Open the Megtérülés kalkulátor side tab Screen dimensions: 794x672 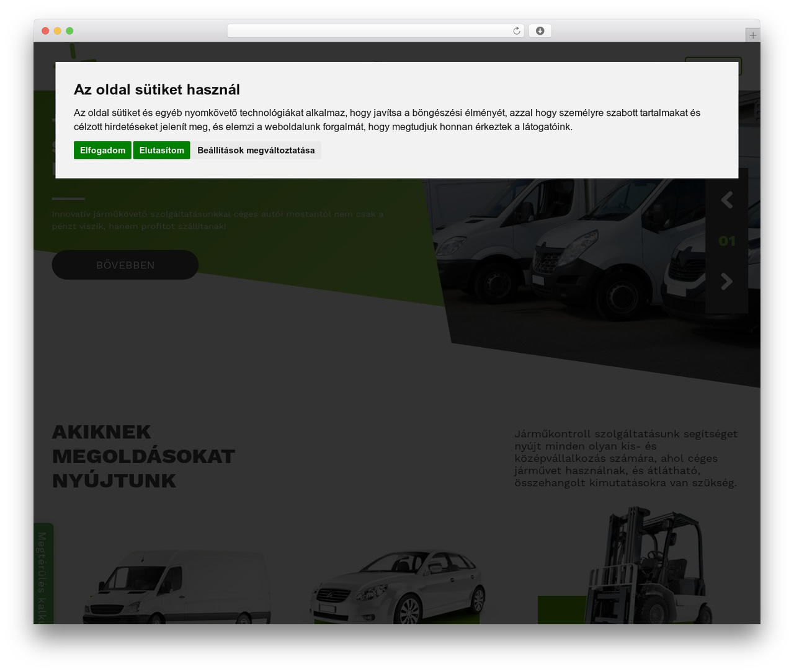click(43, 573)
